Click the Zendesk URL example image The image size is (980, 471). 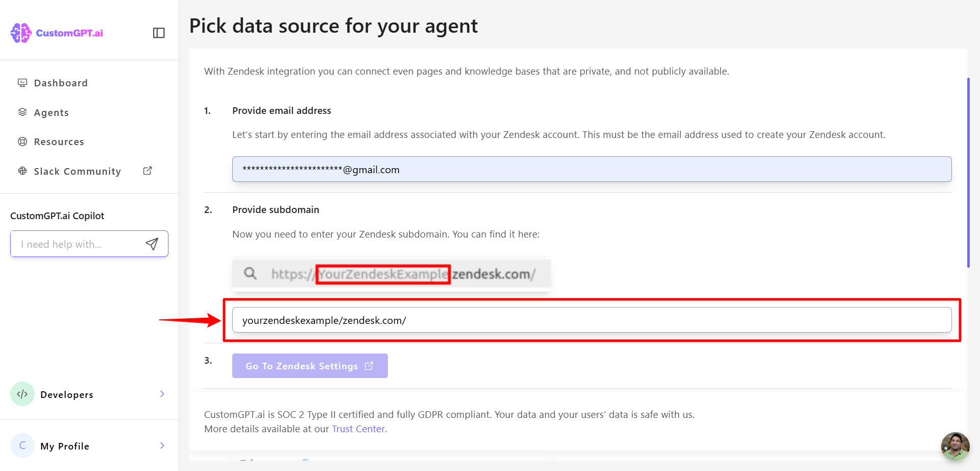coord(391,274)
